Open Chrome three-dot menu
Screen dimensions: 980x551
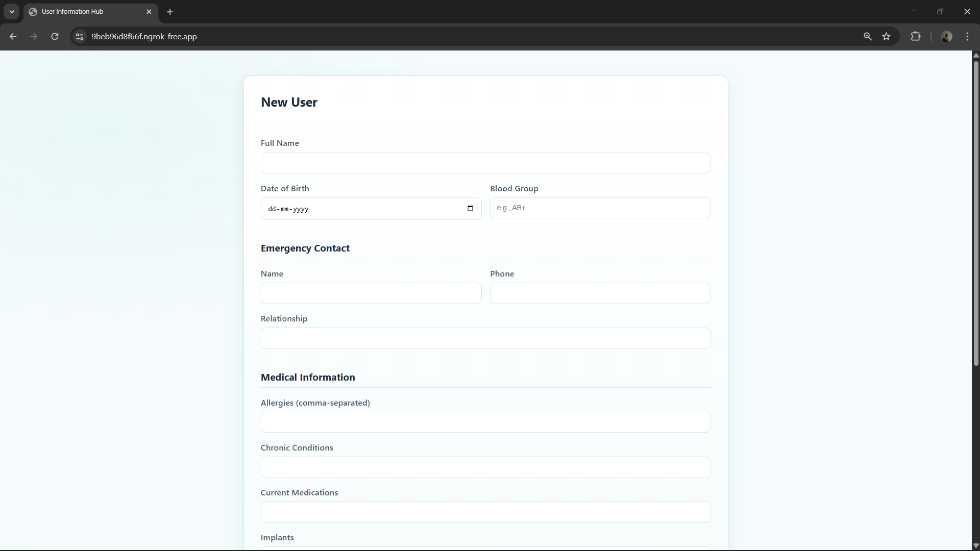coord(967,36)
